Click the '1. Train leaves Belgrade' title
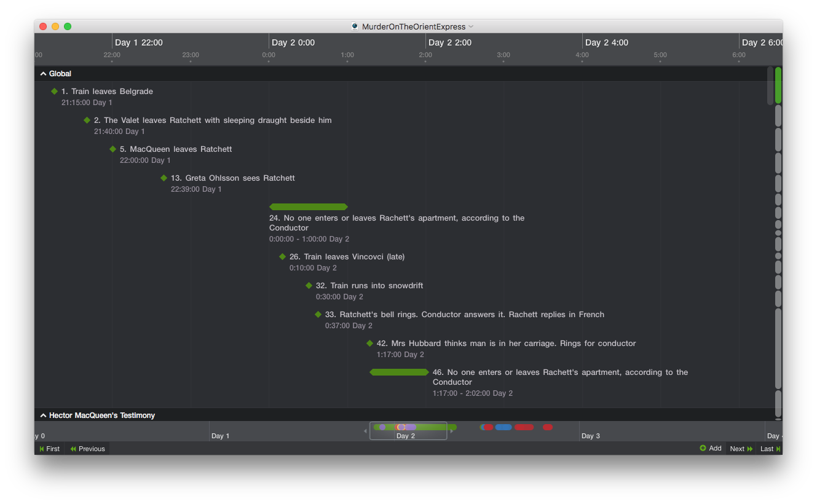This screenshot has height=504, width=817. 107,91
